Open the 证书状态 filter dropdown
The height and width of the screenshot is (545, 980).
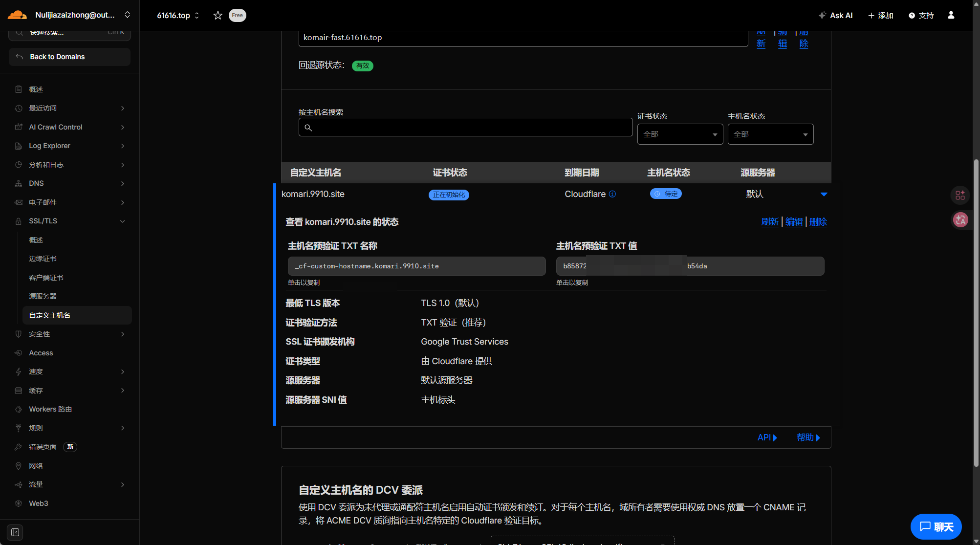[x=680, y=134]
